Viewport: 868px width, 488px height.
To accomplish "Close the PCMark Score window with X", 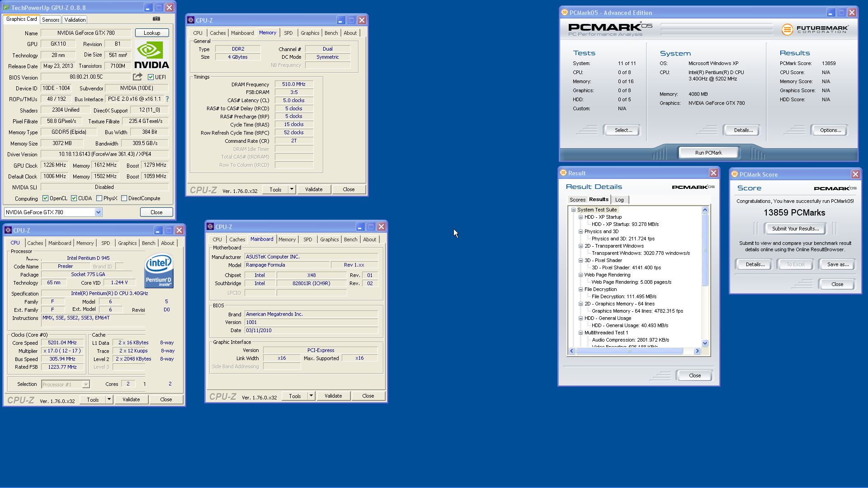I will pos(855,174).
